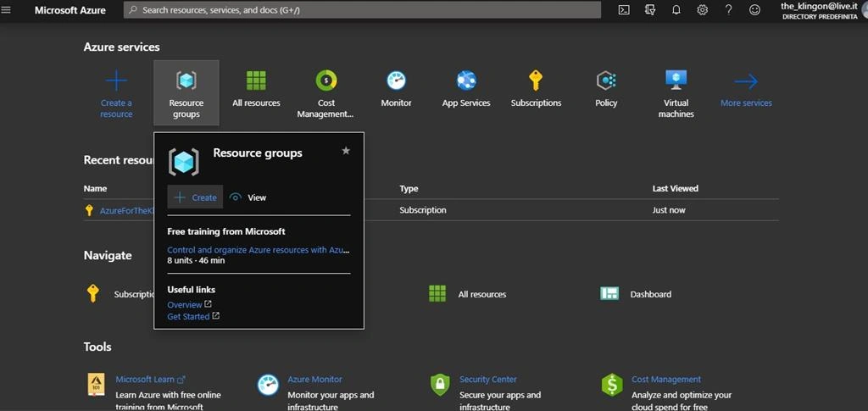Open Cost Management tool link
This screenshot has width=868, height=411.
(666, 380)
